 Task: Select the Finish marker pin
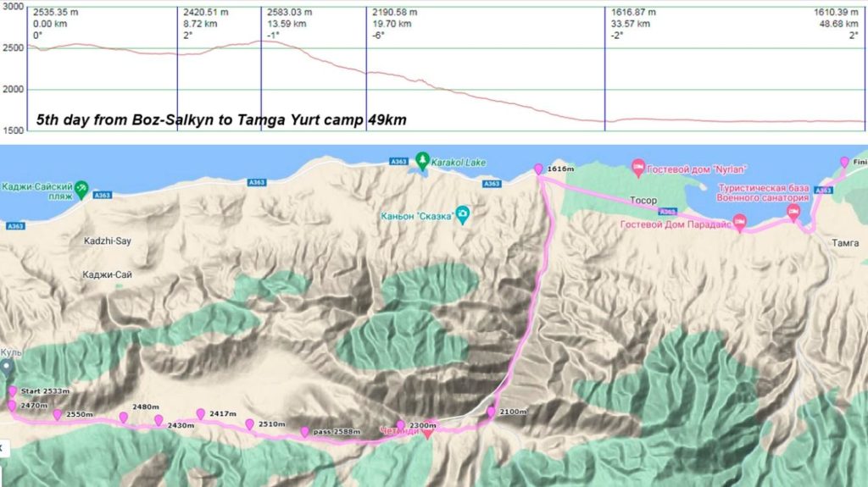[x=844, y=162]
